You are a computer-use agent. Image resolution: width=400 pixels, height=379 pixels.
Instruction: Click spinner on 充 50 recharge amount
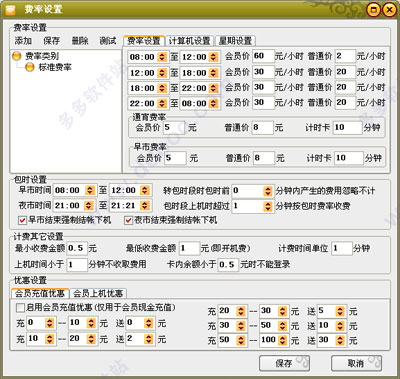click(x=241, y=340)
